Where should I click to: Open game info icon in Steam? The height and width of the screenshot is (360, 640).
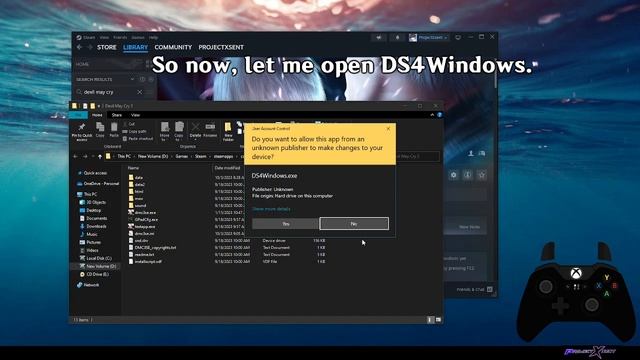(468, 175)
